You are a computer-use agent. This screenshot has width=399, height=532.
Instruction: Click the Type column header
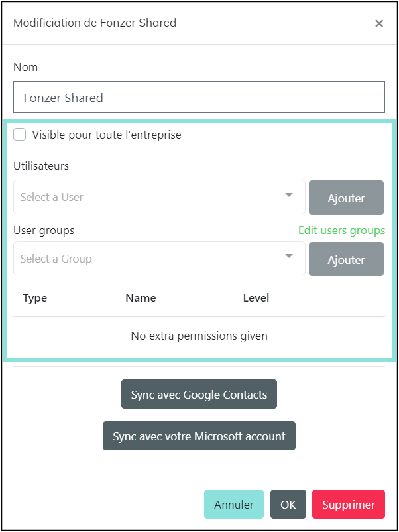[35, 298]
